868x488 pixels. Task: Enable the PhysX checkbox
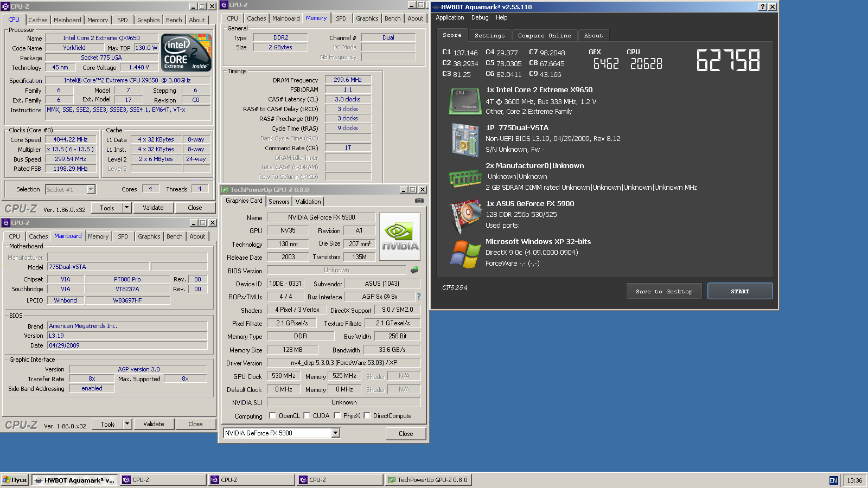coord(337,416)
